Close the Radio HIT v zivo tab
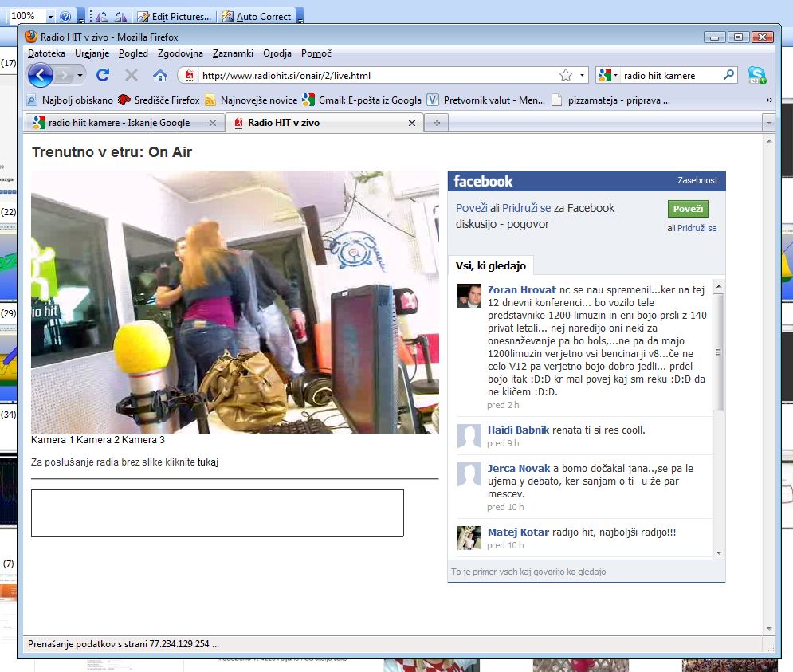 [x=412, y=123]
